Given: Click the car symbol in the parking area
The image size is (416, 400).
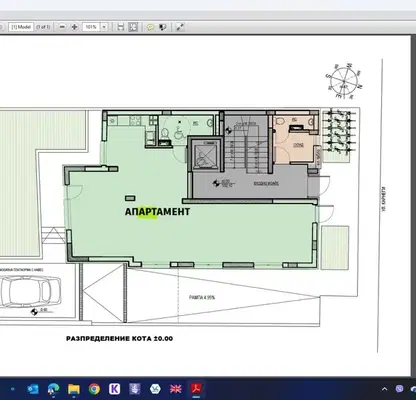Looking at the screenshot, I should 31,292.
